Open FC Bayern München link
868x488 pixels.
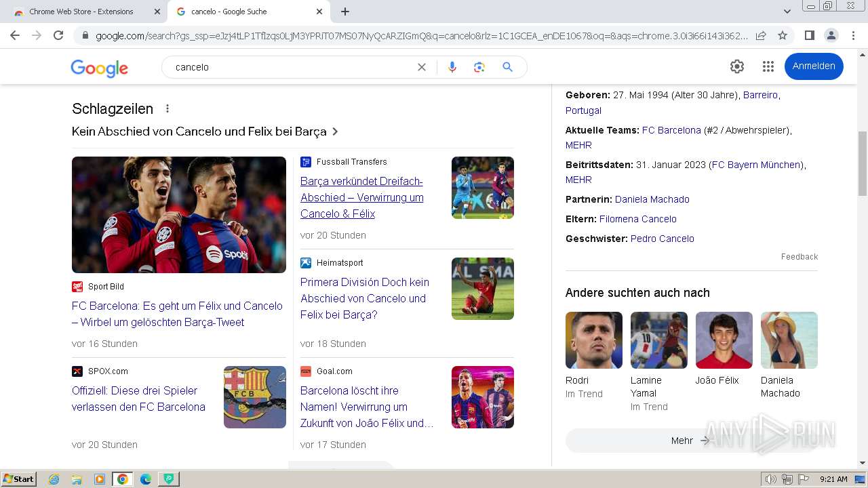(756, 165)
